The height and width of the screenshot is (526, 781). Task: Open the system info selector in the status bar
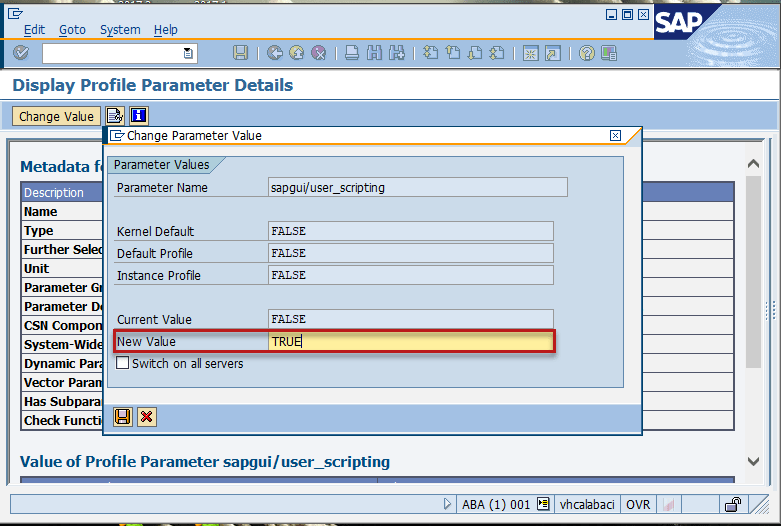(x=543, y=504)
